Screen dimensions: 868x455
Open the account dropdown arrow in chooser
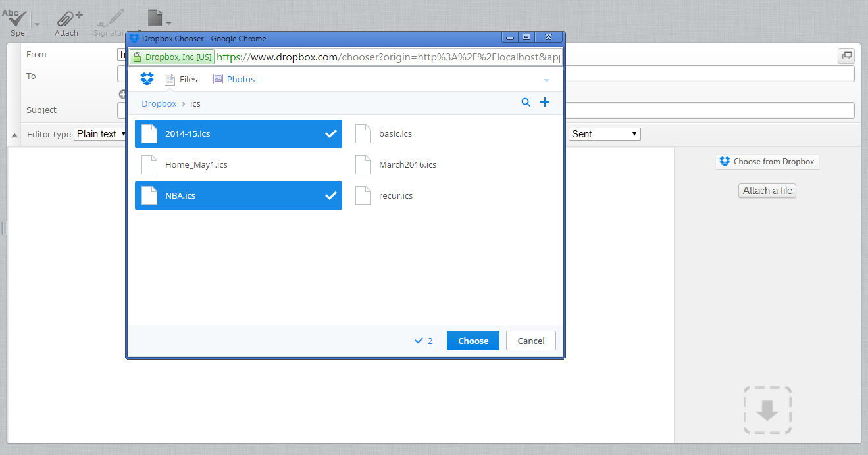tap(546, 80)
